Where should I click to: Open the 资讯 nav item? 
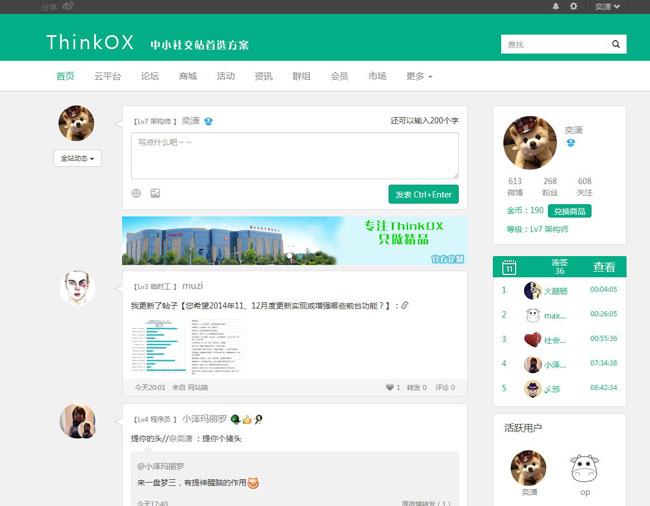click(x=264, y=76)
